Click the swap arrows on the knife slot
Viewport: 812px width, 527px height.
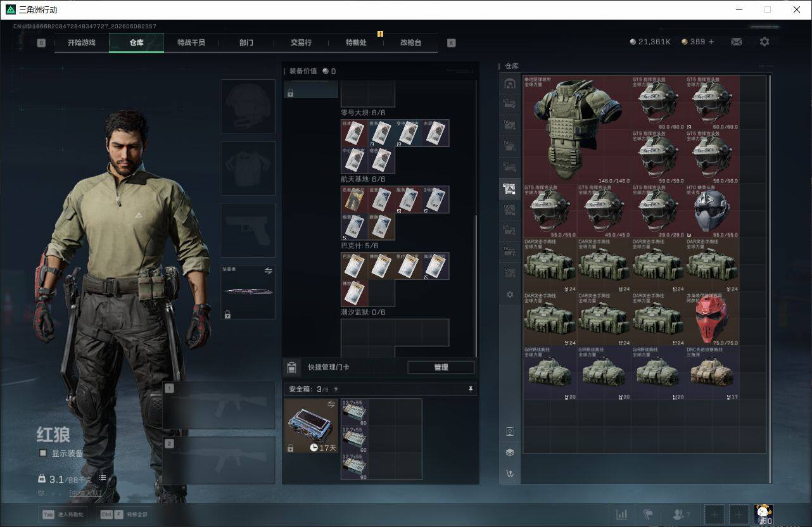tap(268, 270)
